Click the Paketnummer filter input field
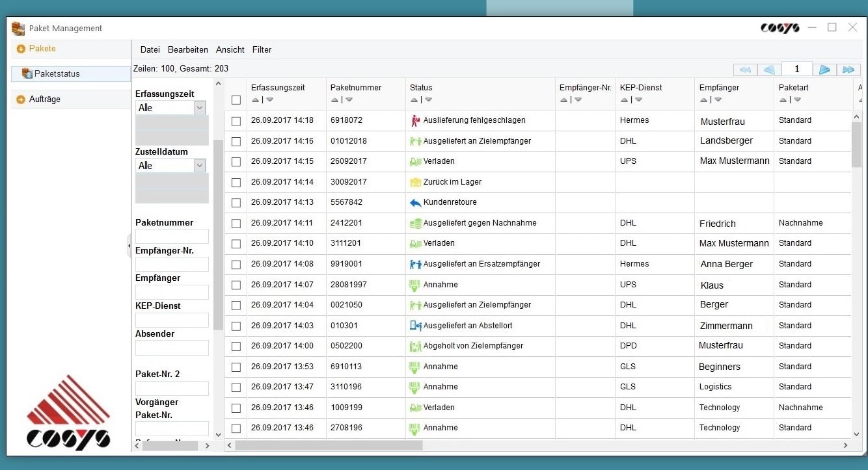The width and height of the screenshot is (868, 470). tap(172, 236)
